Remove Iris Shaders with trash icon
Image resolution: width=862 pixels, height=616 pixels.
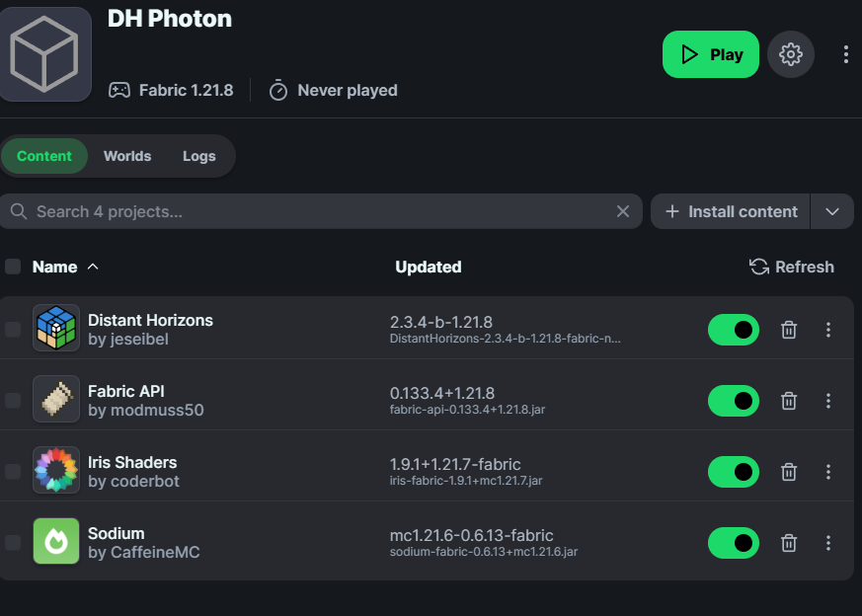tap(789, 472)
